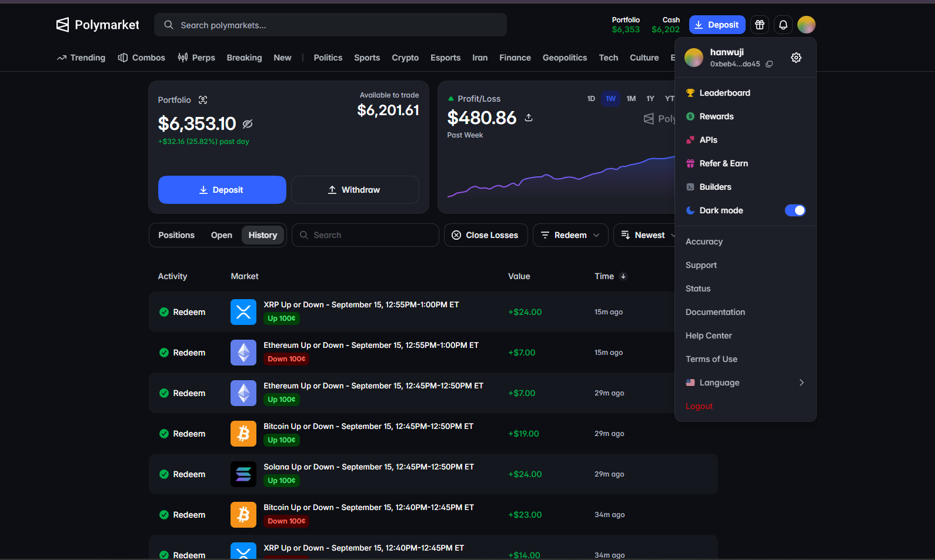Click the APIs icon in menu

coord(690,140)
